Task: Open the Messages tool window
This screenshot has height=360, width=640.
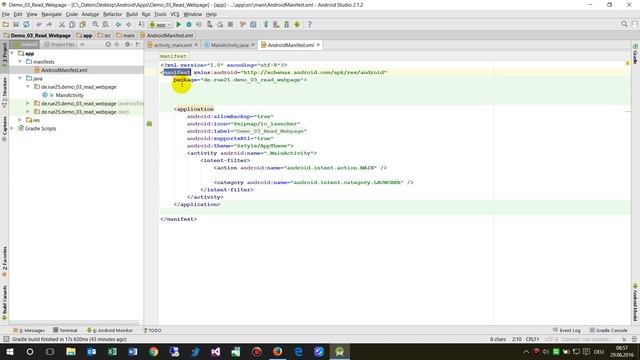Action: tap(29, 330)
